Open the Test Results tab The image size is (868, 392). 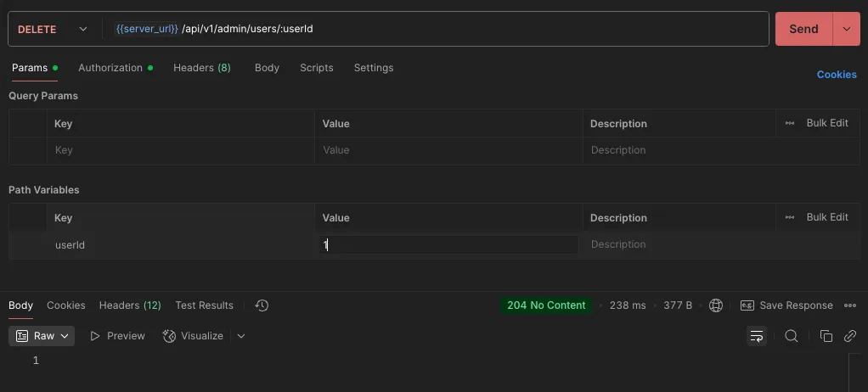pos(205,305)
